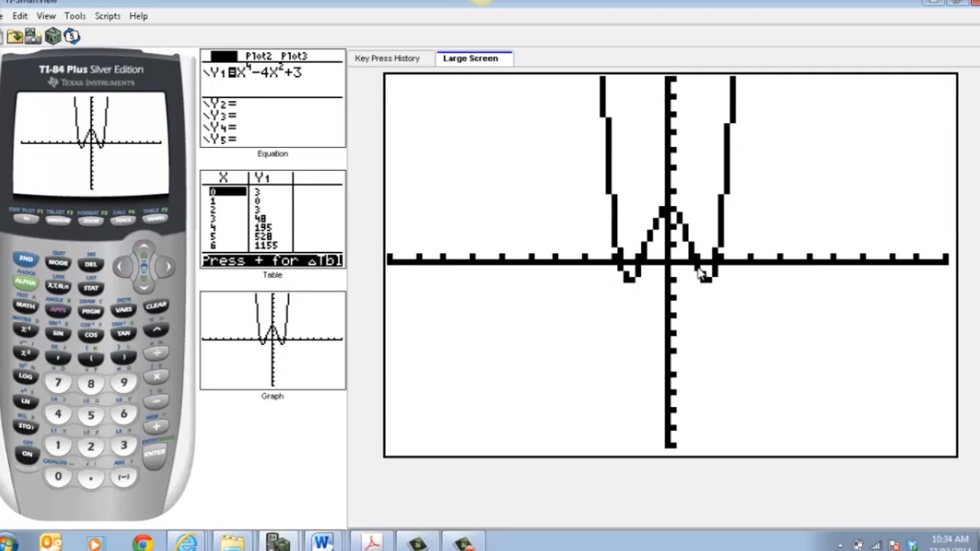Open the Tools menu
This screenshot has height=551, width=980.
75,16
